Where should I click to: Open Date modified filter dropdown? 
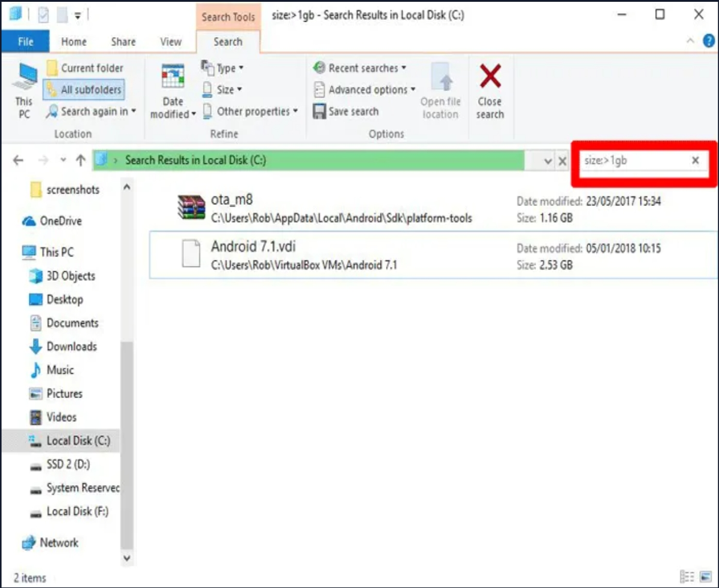[x=173, y=91]
